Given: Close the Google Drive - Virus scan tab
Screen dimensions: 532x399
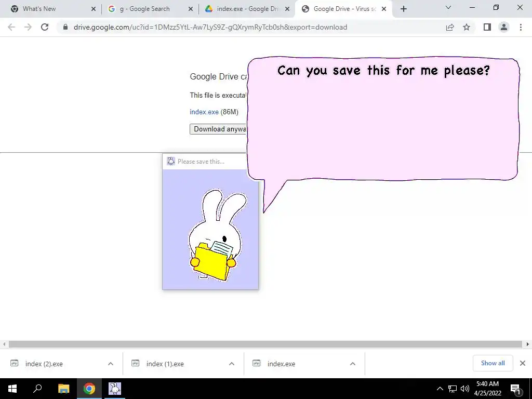Looking at the screenshot, I should pyautogui.click(x=384, y=9).
